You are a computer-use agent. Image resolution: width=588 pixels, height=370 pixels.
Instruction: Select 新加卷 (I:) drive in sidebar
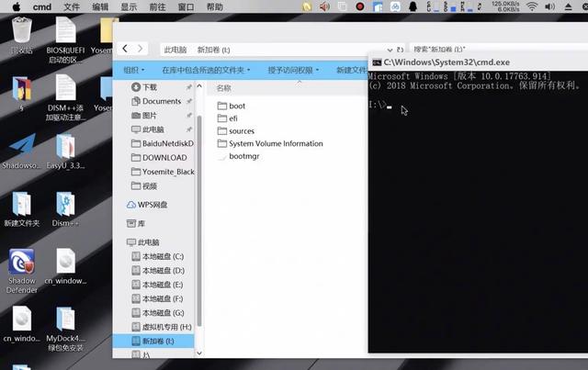coord(153,342)
